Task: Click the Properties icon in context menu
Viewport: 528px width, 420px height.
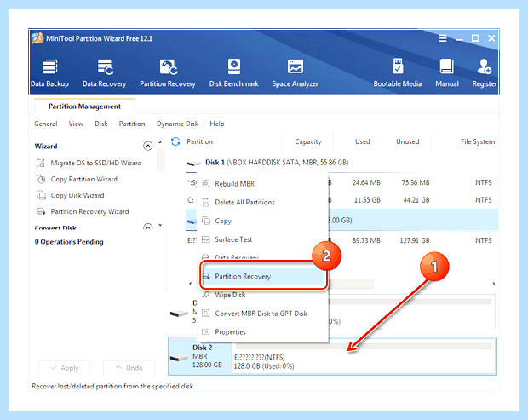Action: pyautogui.click(x=206, y=331)
